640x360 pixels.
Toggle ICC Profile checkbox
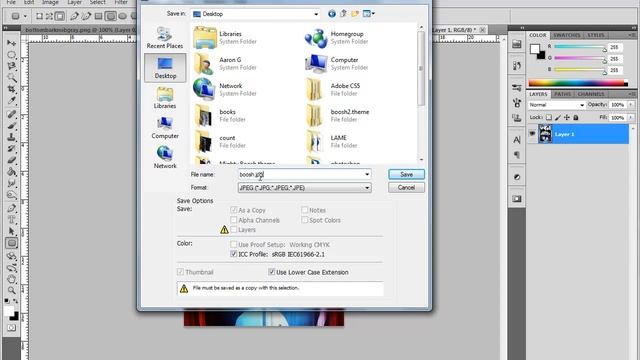coord(233,254)
